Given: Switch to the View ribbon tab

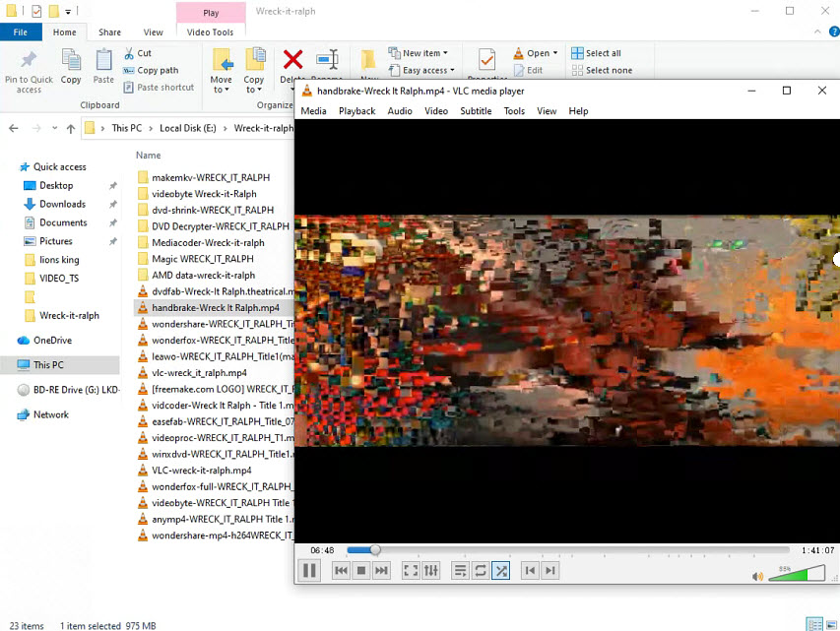Looking at the screenshot, I should (153, 32).
